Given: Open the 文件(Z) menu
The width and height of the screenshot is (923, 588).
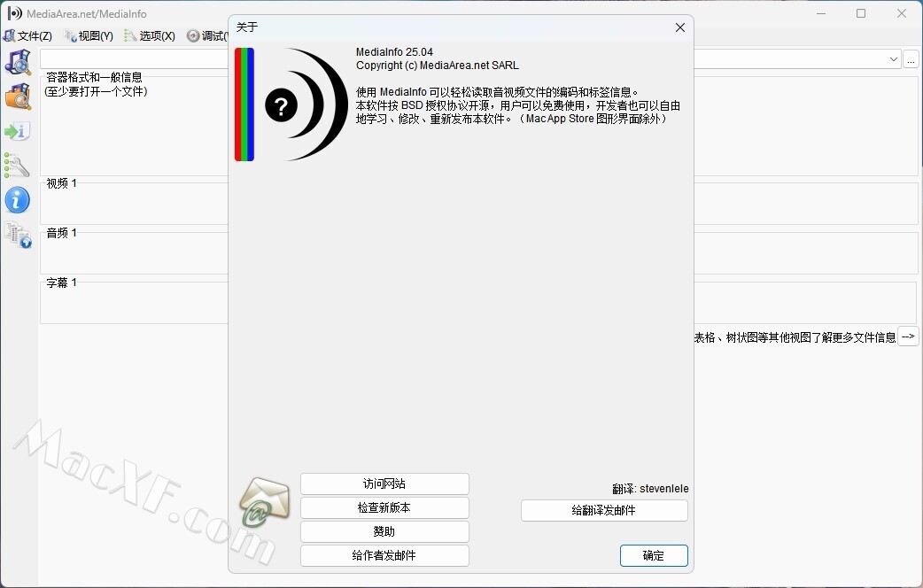Looking at the screenshot, I should point(28,36).
